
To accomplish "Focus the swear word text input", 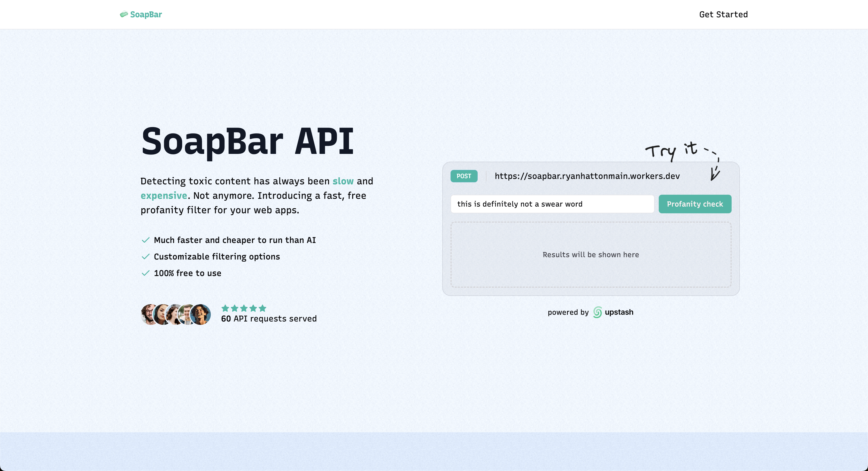I will (x=552, y=204).
